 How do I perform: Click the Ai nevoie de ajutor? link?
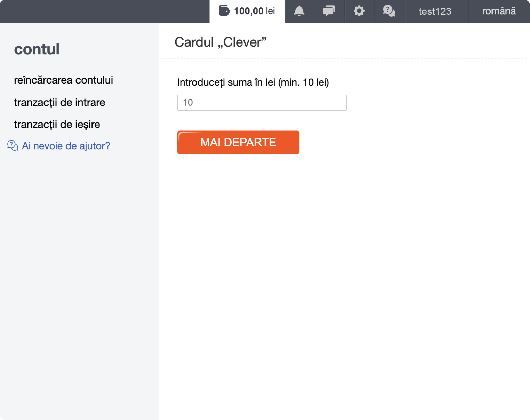coord(66,146)
